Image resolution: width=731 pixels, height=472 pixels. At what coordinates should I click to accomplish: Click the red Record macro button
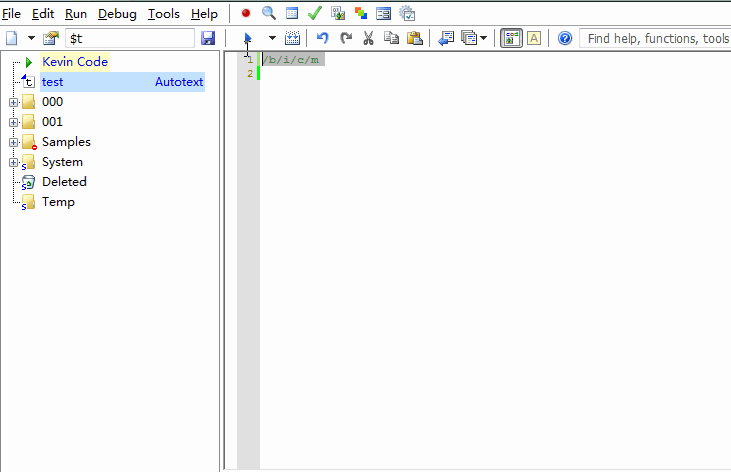pyautogui.click(x=246, y=14)
